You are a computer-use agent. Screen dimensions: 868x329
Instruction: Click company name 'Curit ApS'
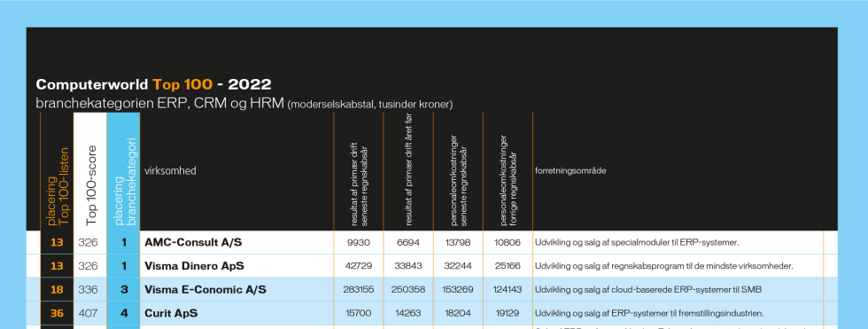tap(171, 313)
